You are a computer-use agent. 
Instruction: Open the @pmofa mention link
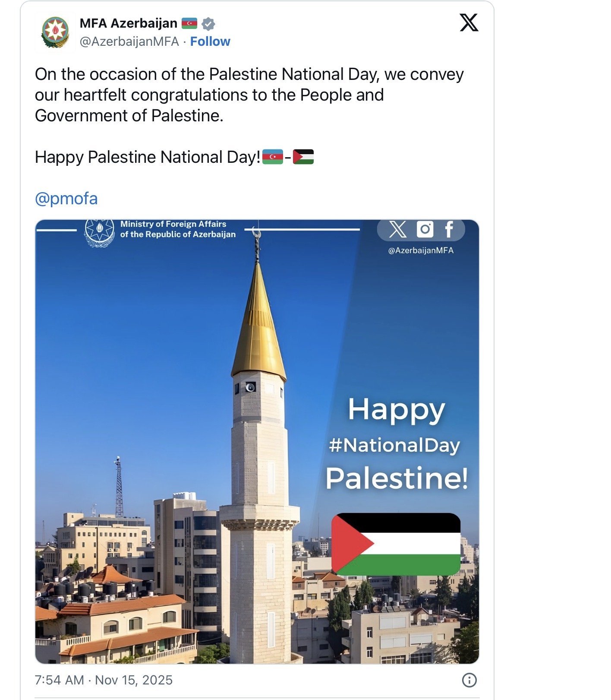pyautogui.click(x=66, y=199)
